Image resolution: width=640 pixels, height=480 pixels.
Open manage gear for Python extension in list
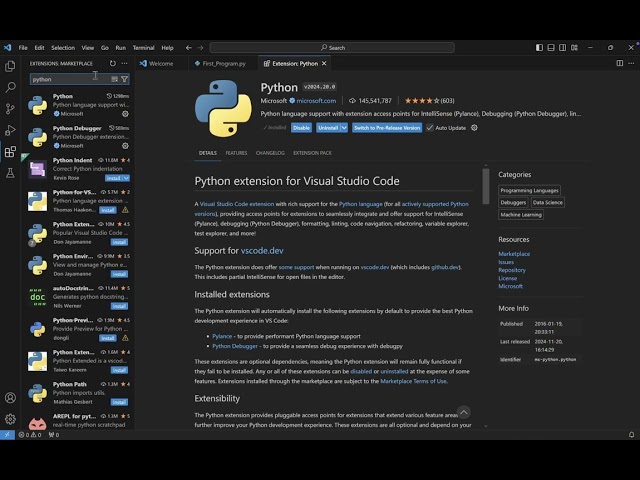point(125,114)
